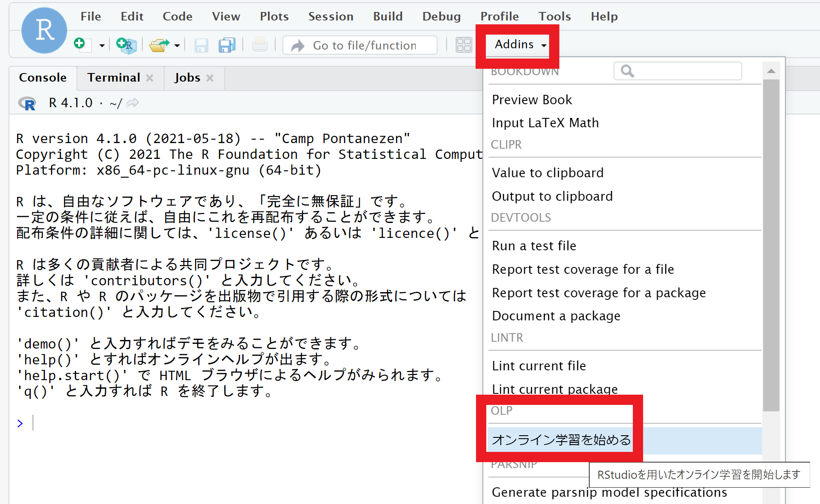Close the Jobs tab
820x504 pixels.
click(x=210, y=78)
